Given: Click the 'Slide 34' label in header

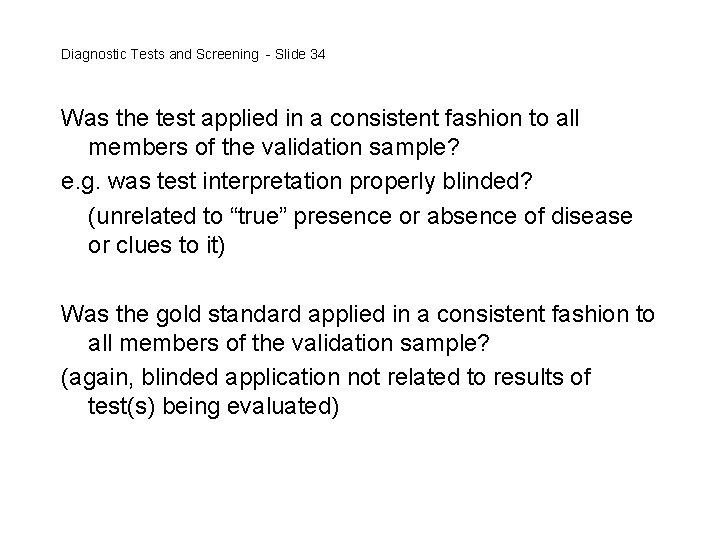Looking at the screenshot, I should tap(300, 54).
